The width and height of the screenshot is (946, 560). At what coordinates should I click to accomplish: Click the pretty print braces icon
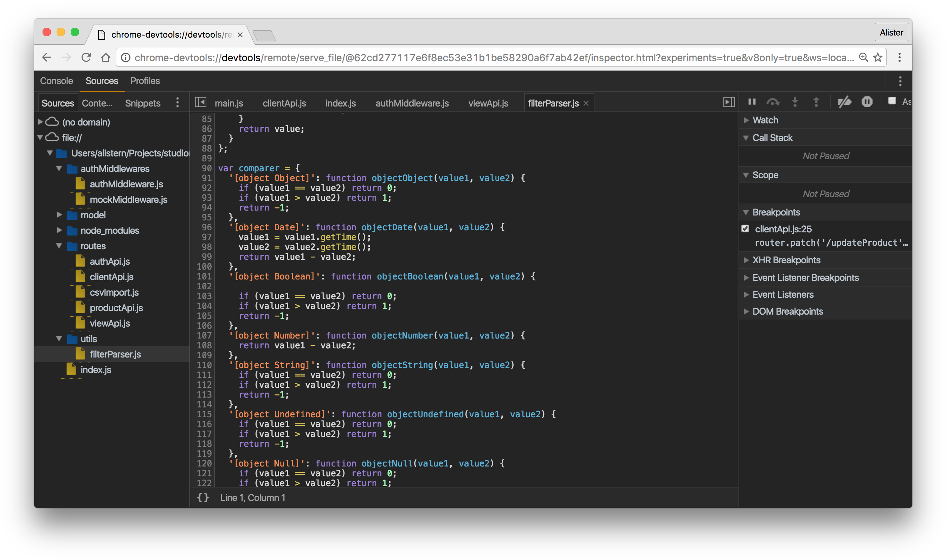pos(203,497)
